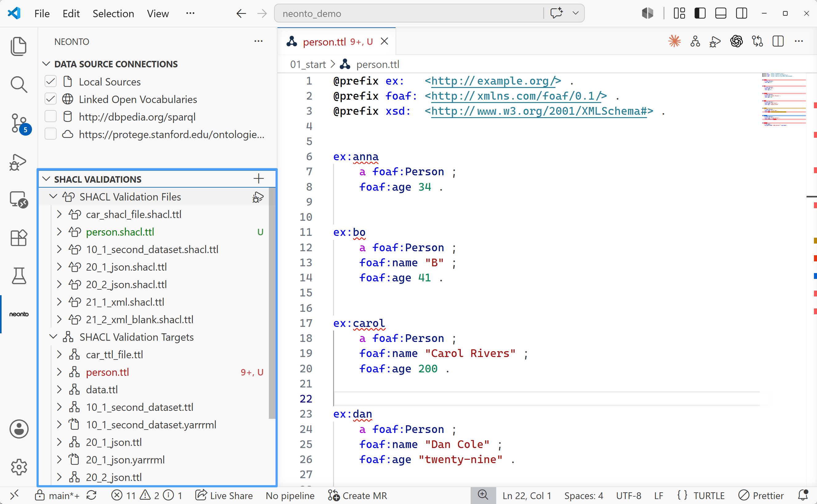Check the http://dbpedia.org/sparql checkbox

pyautogui.click(x=51, y=117)
